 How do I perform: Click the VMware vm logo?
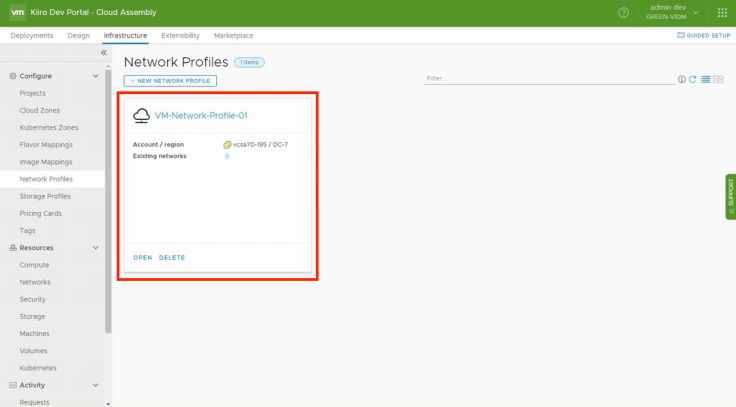click(17, 12)
